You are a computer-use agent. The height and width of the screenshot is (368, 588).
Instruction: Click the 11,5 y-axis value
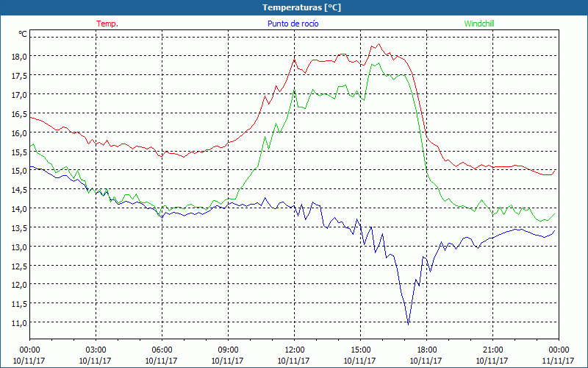[20, 304]
